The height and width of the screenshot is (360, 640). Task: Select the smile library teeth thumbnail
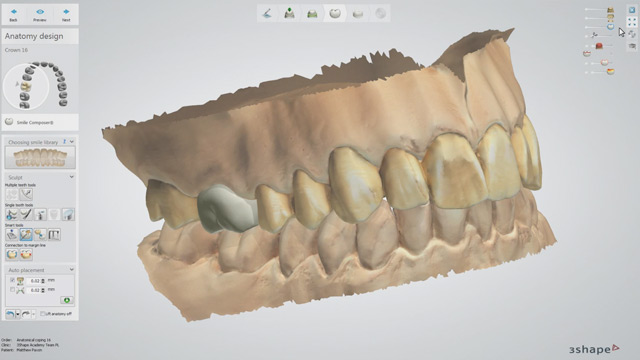point(40,158)
